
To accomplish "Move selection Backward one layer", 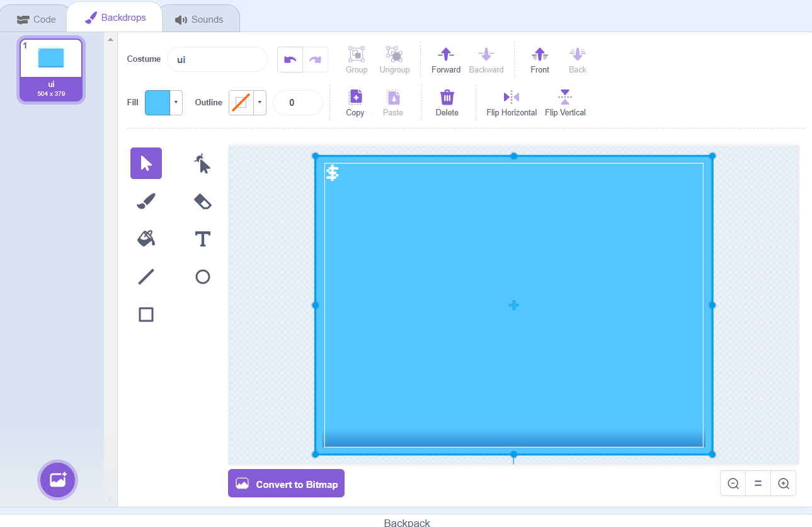I will tap(486, 60).
